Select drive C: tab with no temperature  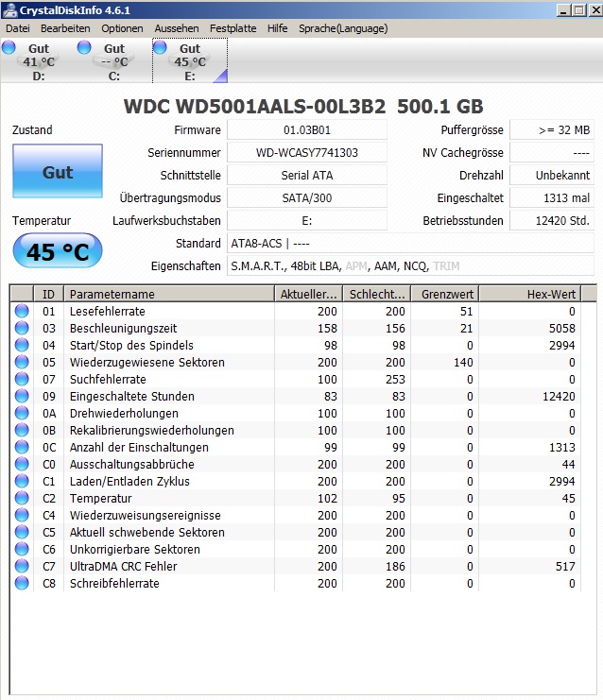click(114, 61)
